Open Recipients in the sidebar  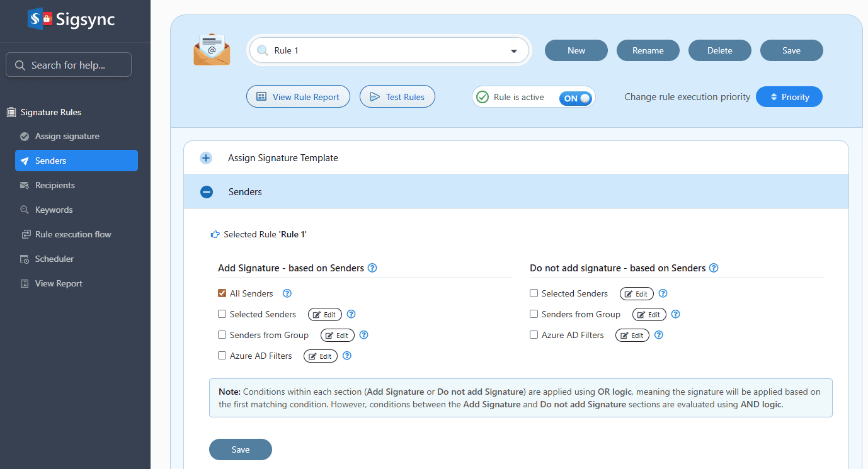(55, 185)
